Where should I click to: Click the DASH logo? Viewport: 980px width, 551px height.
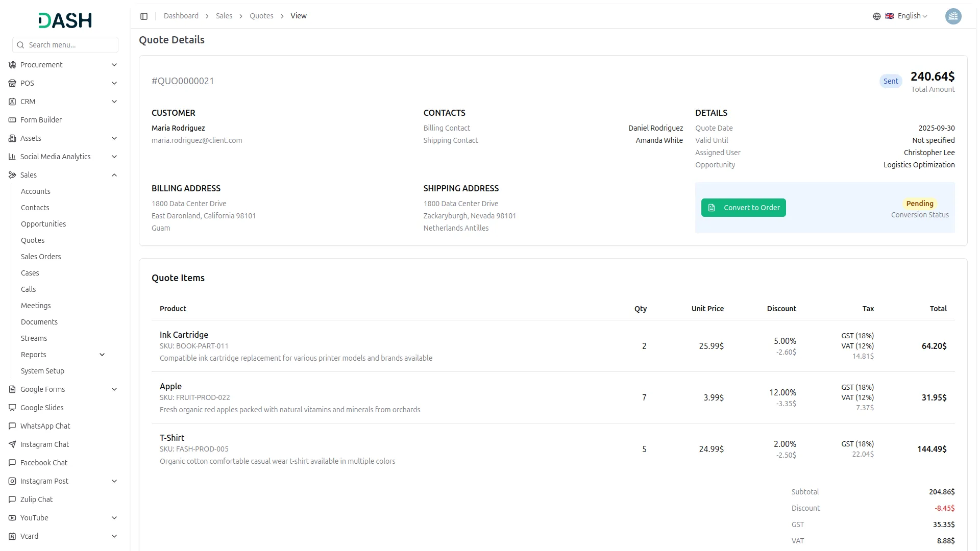click(x=65, y=20)
